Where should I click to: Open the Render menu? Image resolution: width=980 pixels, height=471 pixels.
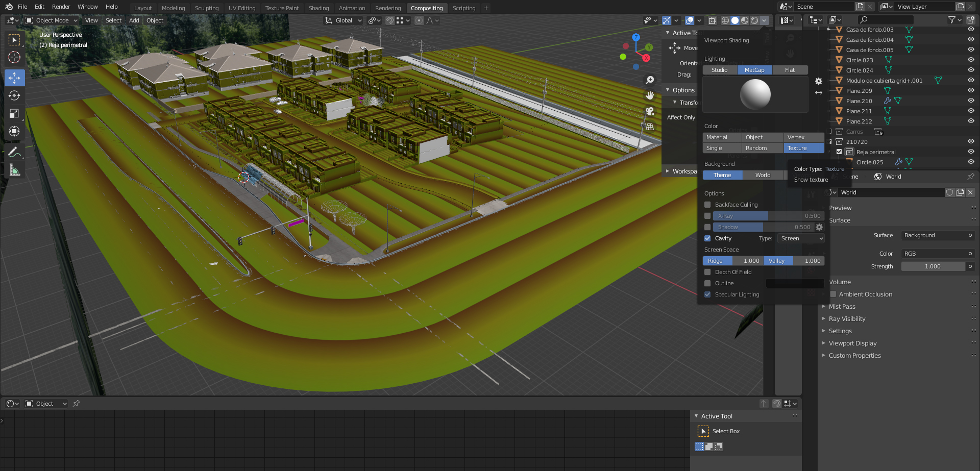(x=61, y=7)
